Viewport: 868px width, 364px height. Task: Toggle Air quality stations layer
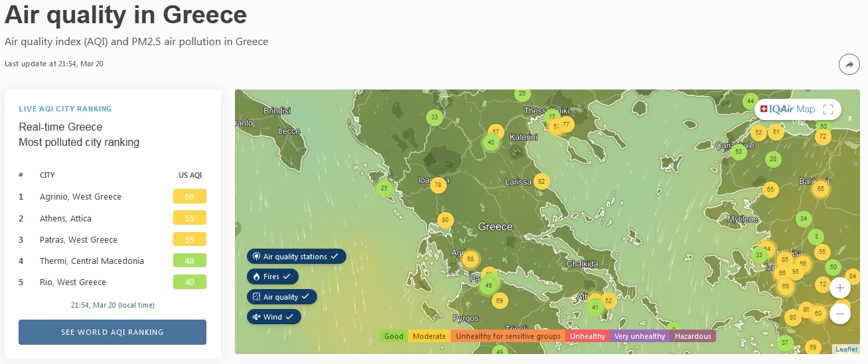click(297, 257)
